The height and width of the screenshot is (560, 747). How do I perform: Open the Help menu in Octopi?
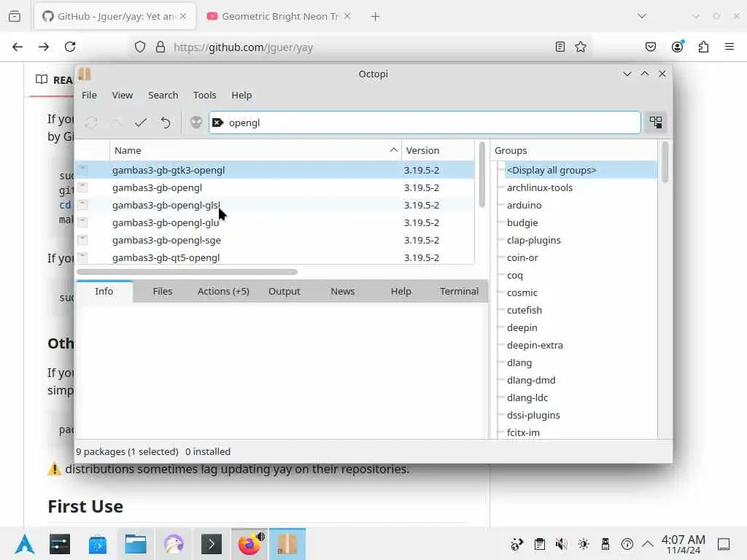[241, 95]
